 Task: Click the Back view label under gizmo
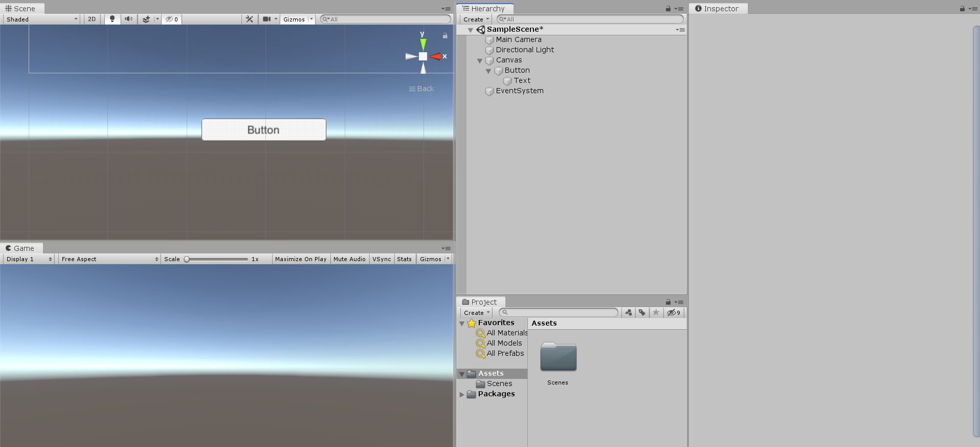coord(421,89)
